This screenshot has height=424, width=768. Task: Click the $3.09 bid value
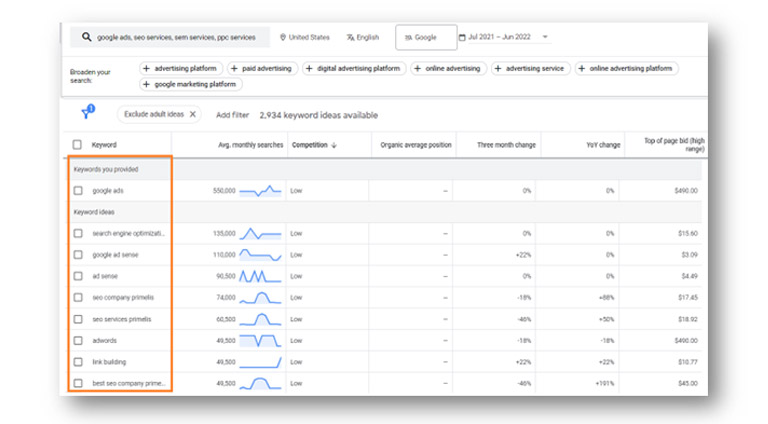(x=690, y=255)
